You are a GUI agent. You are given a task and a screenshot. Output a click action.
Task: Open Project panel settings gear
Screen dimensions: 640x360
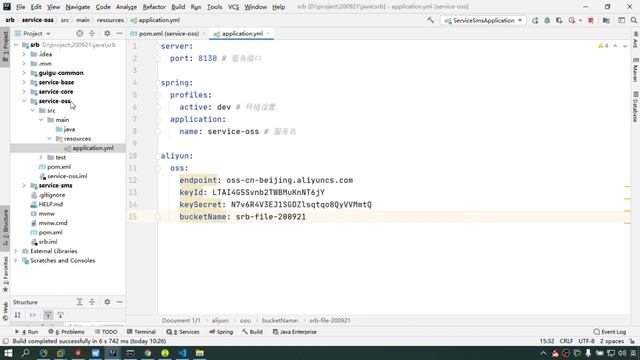tap(107, 33)
